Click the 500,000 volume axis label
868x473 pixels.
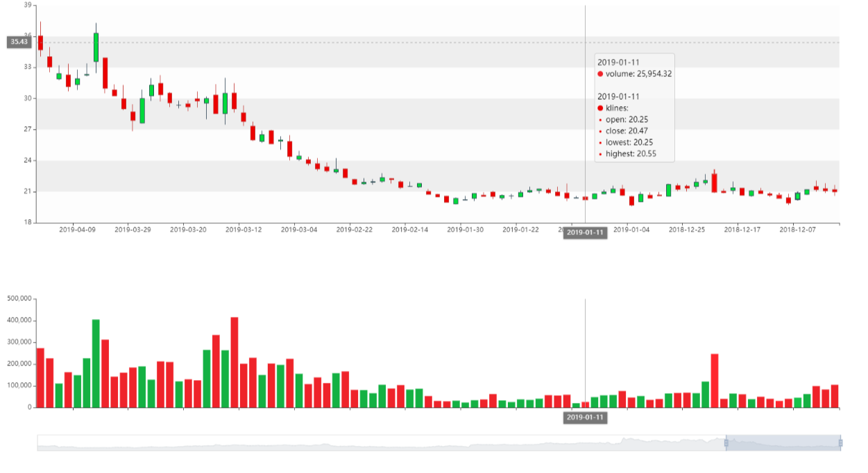[x=19, y=299]
